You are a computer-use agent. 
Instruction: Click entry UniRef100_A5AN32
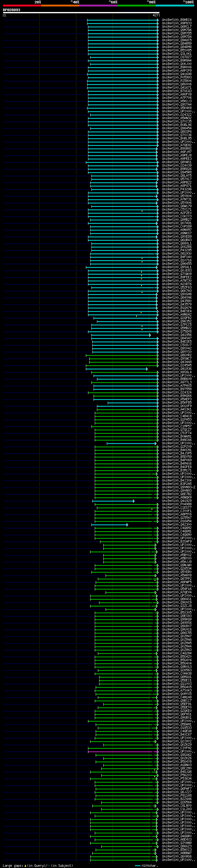(176, 118)
